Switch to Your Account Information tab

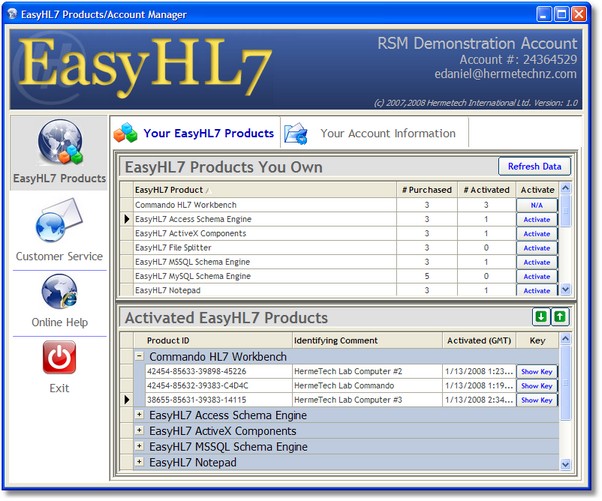point(374,133)
